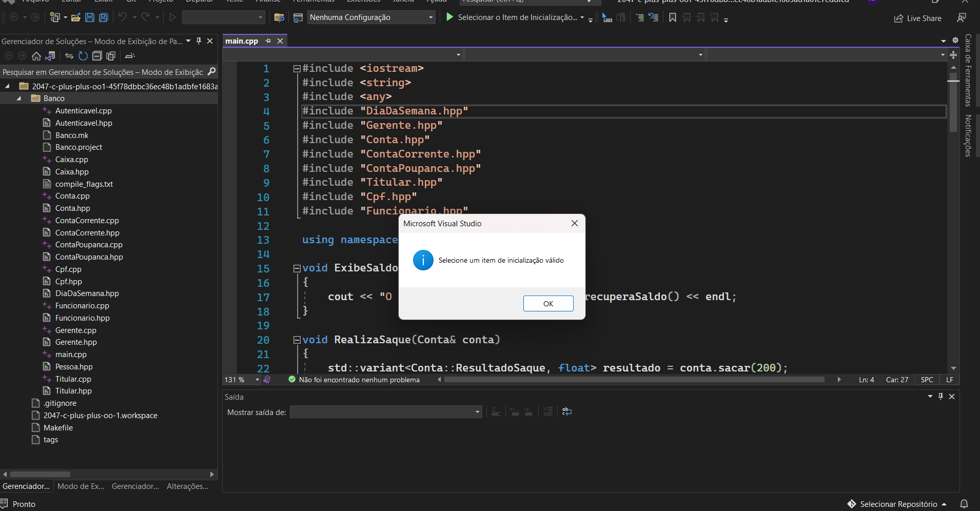Open the 131 % zoom level dropdown

point(257,380)
